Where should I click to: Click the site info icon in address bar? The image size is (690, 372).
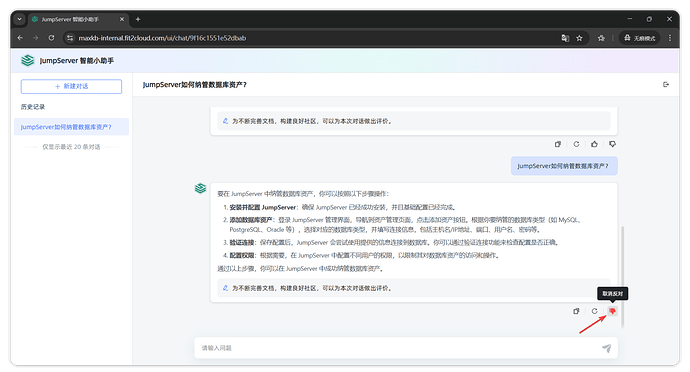[x=70, y=38]
